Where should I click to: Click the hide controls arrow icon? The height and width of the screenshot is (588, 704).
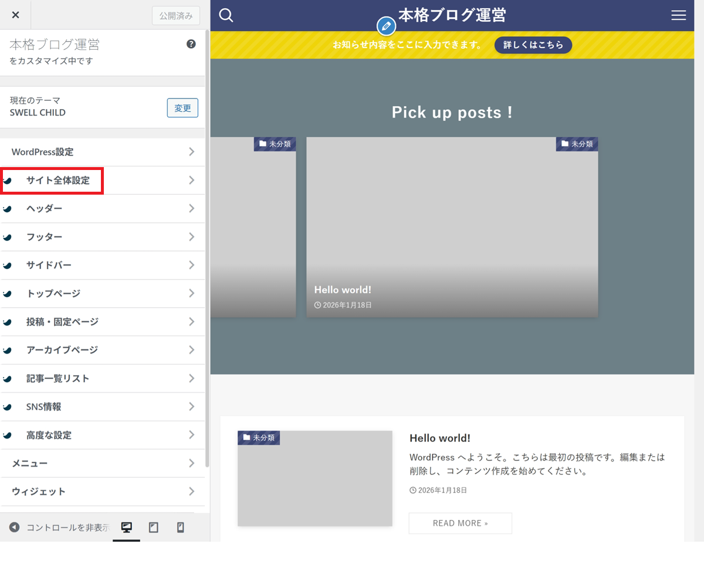pos(15,527)
